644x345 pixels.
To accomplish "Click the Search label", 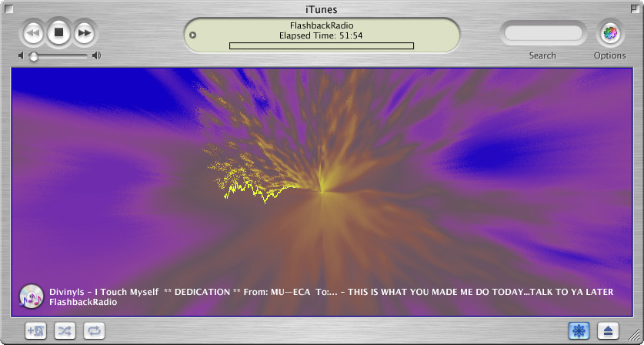I will pos(542,55).
